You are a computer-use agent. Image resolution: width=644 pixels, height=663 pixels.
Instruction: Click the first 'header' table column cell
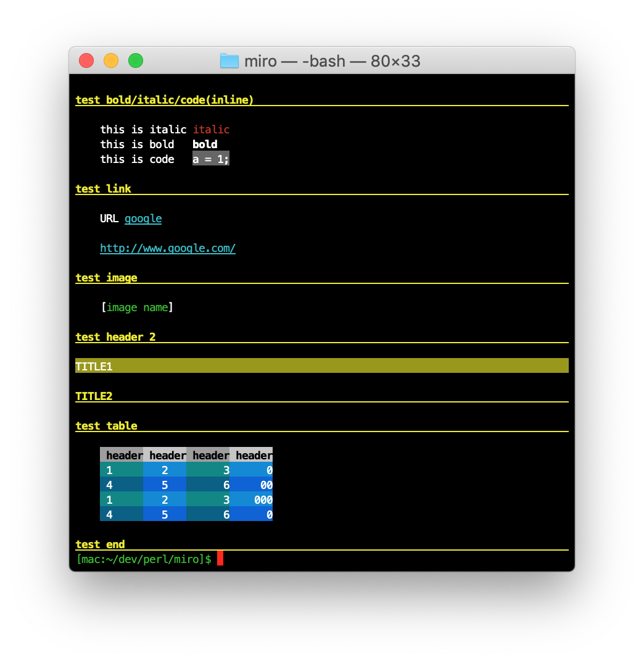click(x=122, y=455)
